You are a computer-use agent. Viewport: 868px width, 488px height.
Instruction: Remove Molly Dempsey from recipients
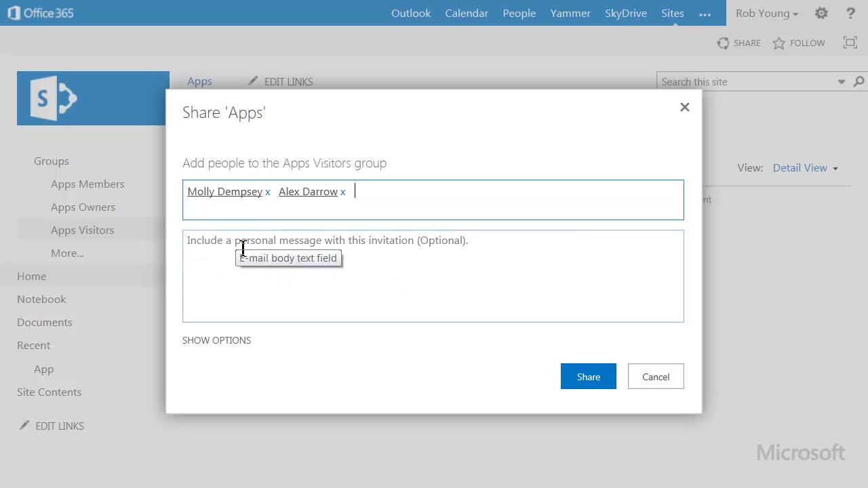click(268, 192)
